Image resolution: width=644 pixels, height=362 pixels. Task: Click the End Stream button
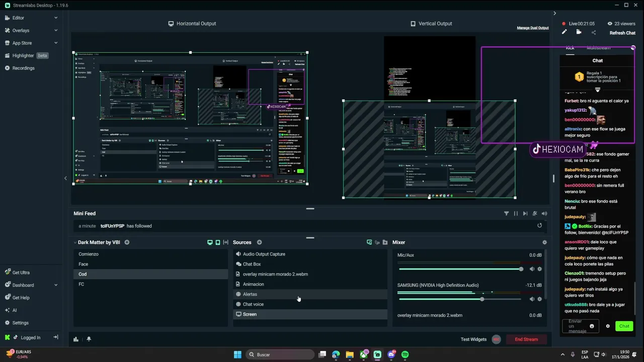pos(526,339)
